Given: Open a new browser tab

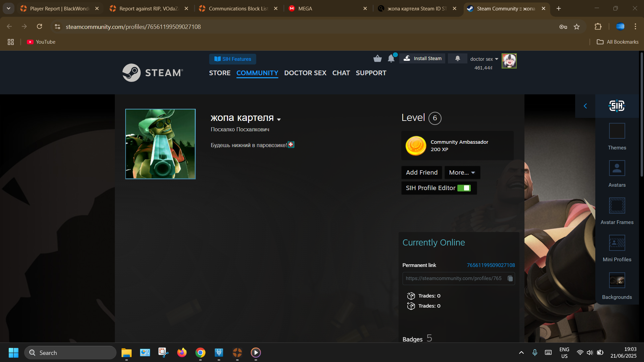Looking at the screenshot, I should point(559,9).
